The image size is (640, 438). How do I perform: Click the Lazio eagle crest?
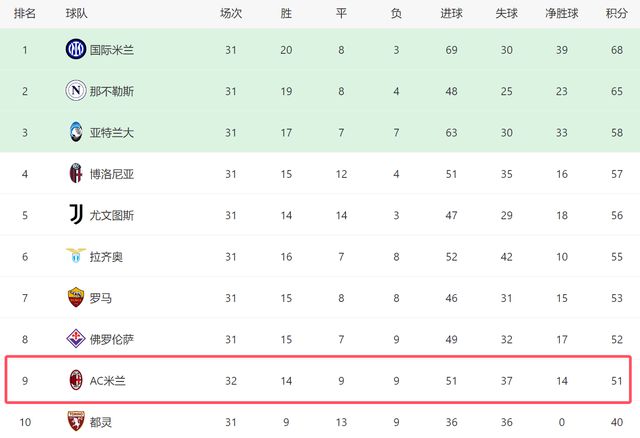(76, 256)
